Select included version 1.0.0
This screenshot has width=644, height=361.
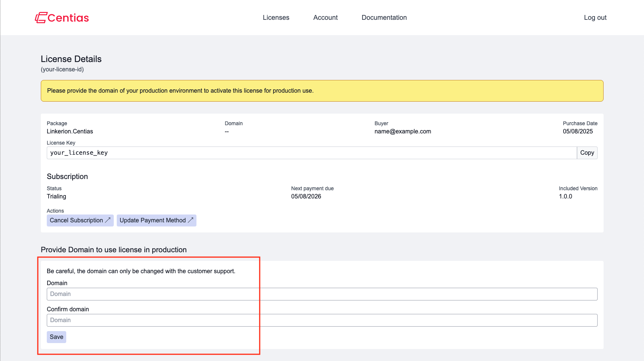tap(565, 197)
